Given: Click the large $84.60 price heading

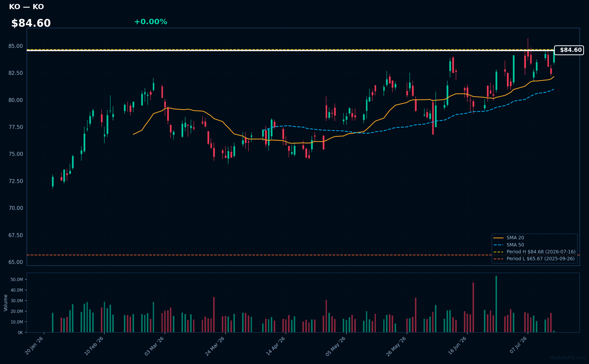Looking at the screenshot, I should point(31,23).
